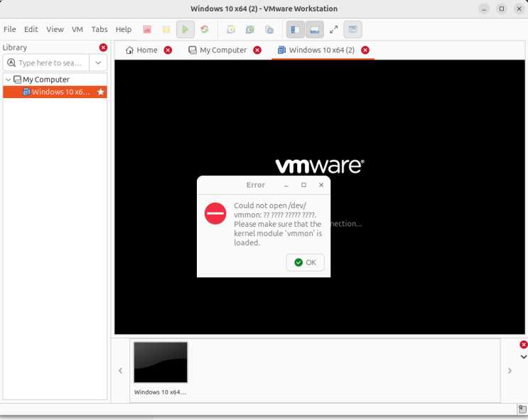Switch to the Windows 10 x64 (2) tab
528x420 pixels.
[x=316, y=50]
